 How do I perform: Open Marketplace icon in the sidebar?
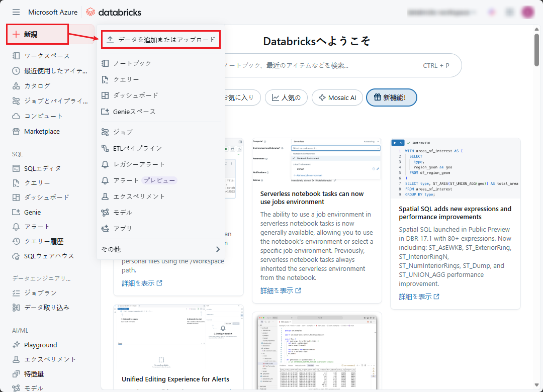(16, 131)
